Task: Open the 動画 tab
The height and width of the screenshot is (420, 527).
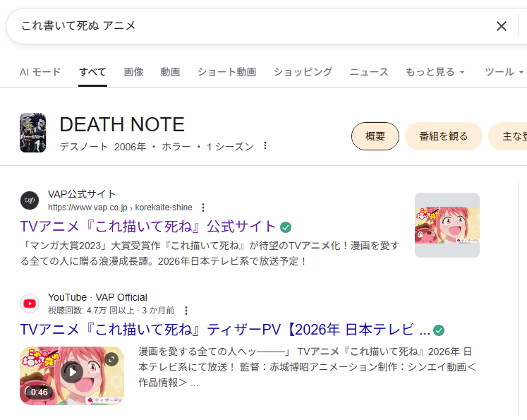Action: (x=170, y=72)
